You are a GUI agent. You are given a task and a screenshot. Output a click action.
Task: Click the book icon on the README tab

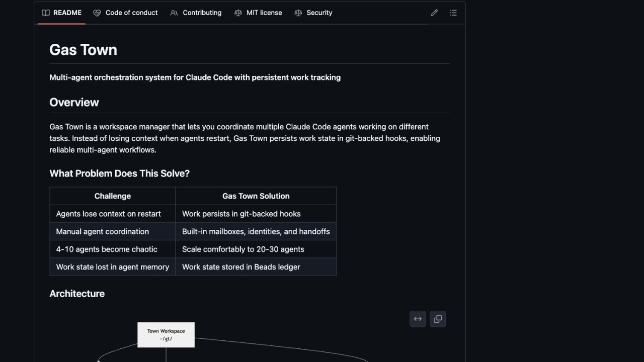pos(46,13)
